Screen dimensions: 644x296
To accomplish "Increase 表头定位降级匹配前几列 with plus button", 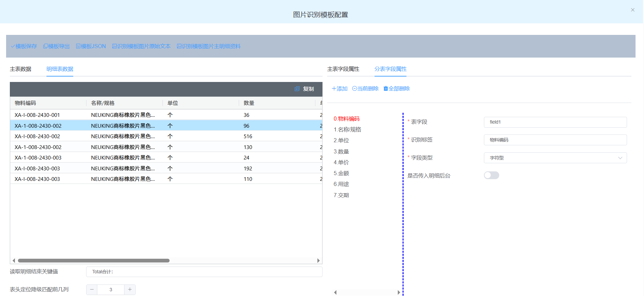I will point(130,290).
